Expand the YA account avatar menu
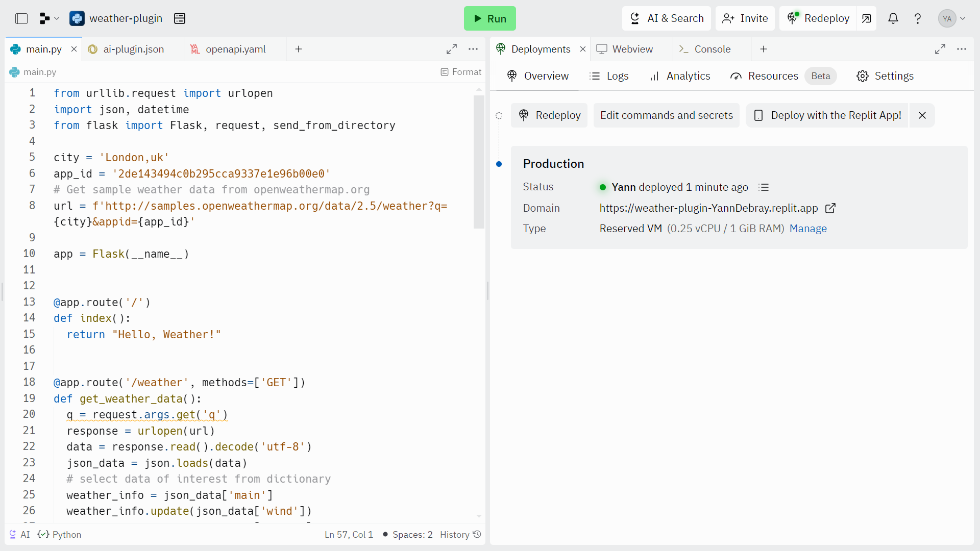Viewport: 980px width, 551px height. pyautogui.click(x=952, y=19)
